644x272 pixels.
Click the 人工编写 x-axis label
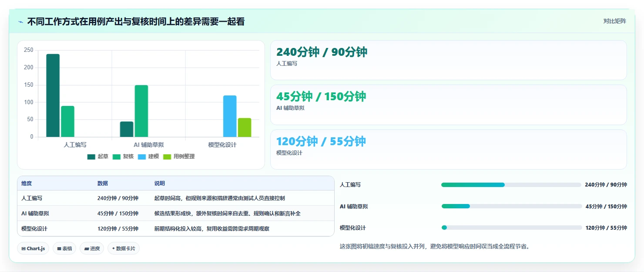(x=75, y=145)
